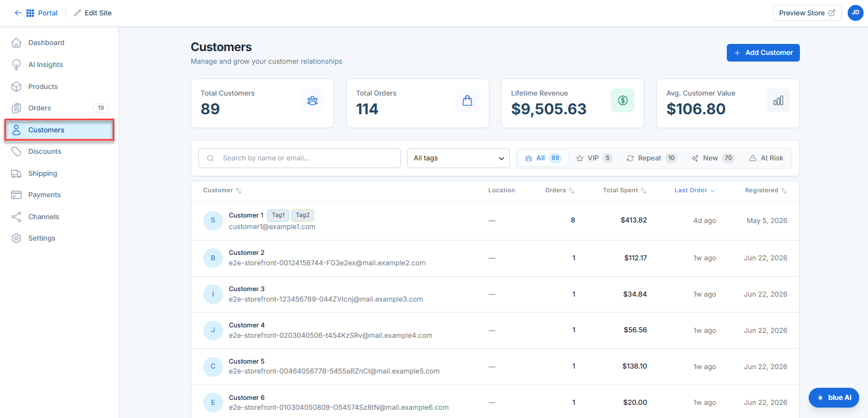Select the At Risk filter tab
The width and height of the screenshot is (868, 418).
point(766,158)
